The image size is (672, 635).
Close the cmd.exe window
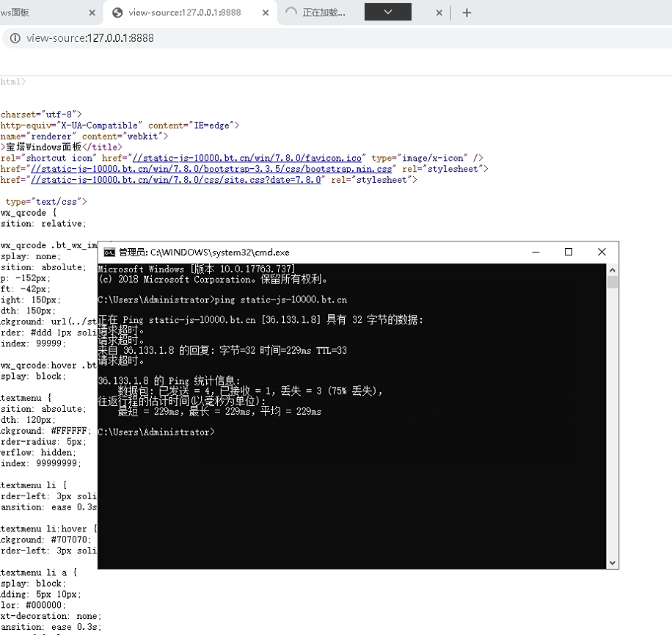click(602, 252)
